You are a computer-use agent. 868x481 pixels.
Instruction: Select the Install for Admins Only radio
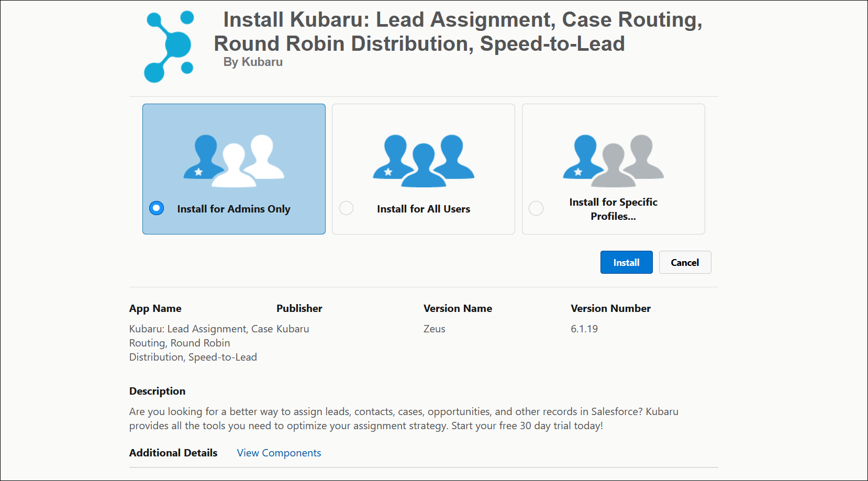157,208
